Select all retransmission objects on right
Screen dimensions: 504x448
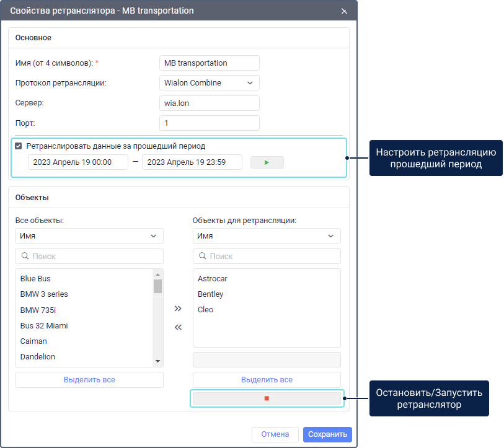click(x=267, y=379)
